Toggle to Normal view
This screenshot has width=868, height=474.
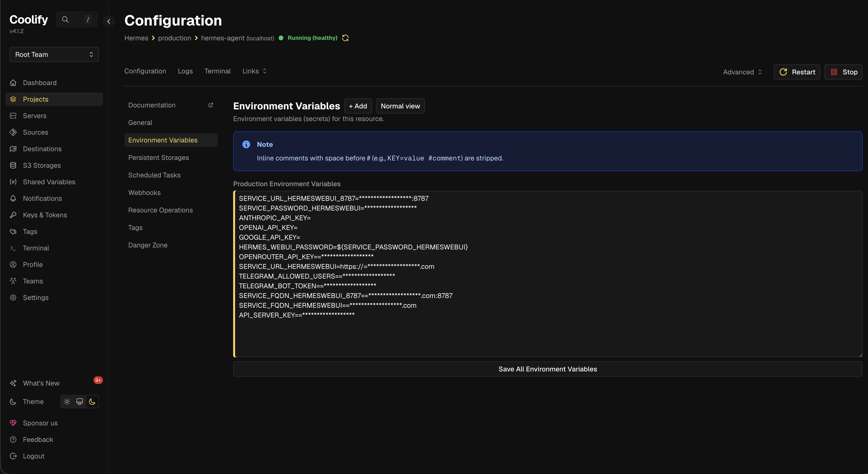tap(400, 106)
